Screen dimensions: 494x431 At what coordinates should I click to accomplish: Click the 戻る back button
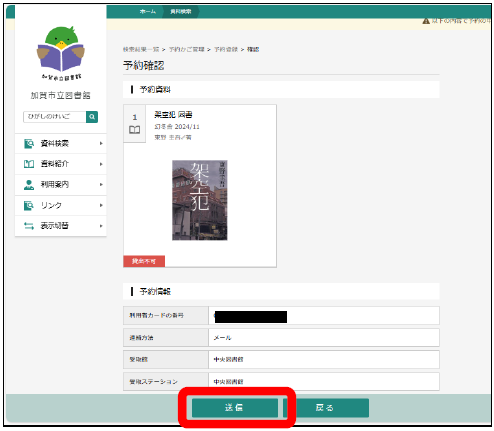(326, 408)
